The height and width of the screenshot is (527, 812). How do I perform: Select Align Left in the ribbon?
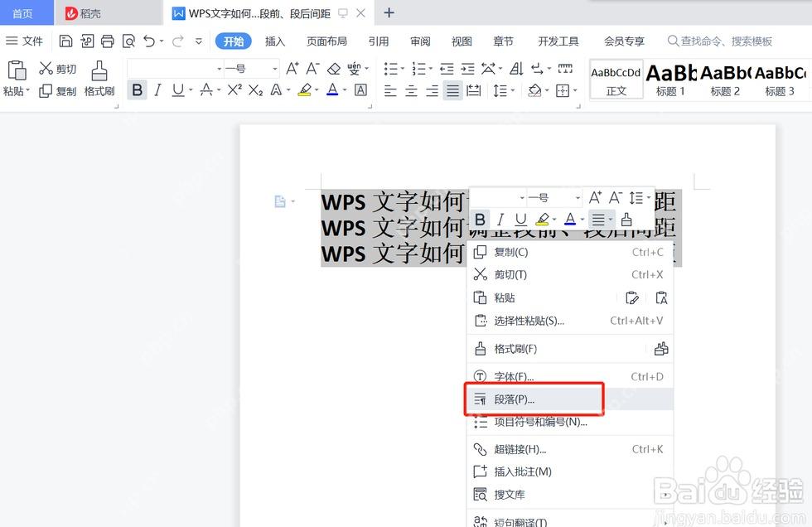(x=390, y=90)
